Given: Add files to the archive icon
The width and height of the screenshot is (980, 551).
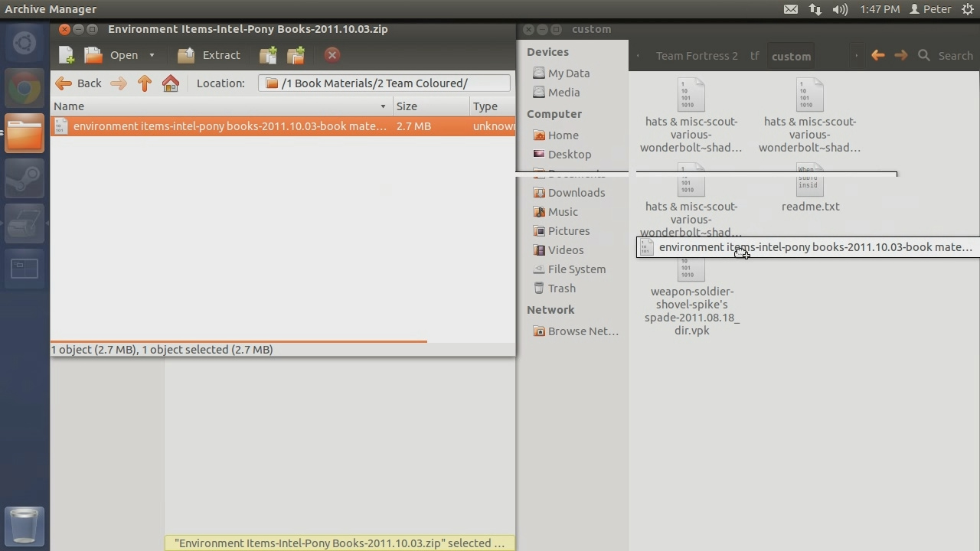Looking at the screenshot, I should (268, 55).
